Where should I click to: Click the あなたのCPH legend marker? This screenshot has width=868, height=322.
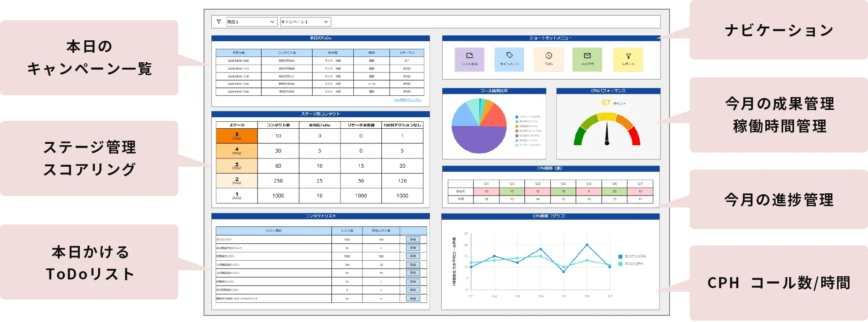(621, 257)
